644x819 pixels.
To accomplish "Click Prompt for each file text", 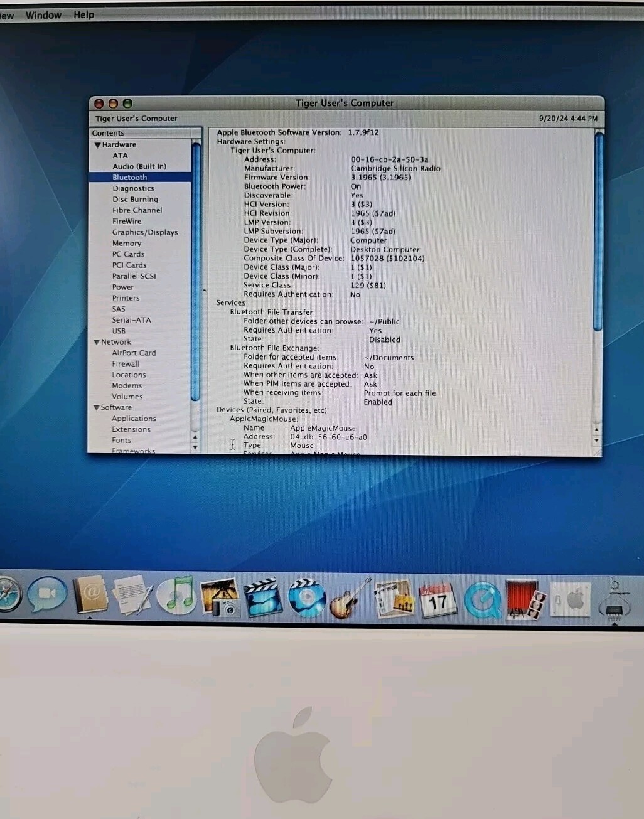I will coord(400,393).
